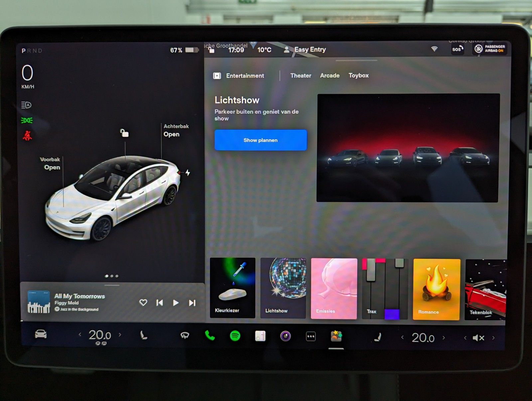Screen dimensions: 532x401
Task: Launch the Spotify app
Action: [235, 336]
